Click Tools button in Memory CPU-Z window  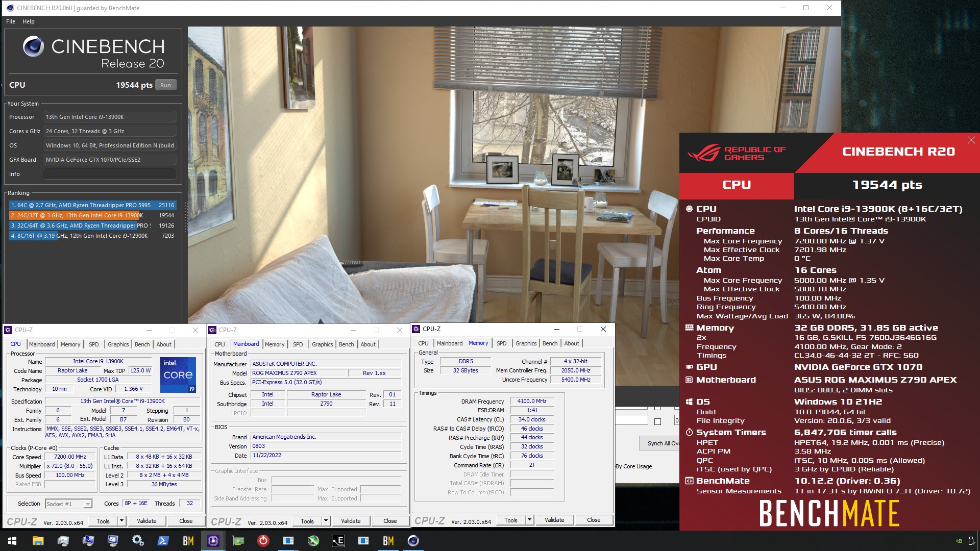click(511, 520)
